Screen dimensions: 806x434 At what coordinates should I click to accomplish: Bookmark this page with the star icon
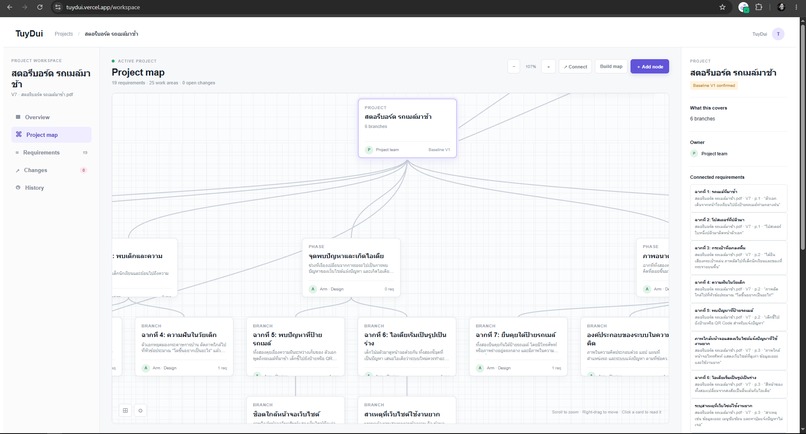[722, 7]
